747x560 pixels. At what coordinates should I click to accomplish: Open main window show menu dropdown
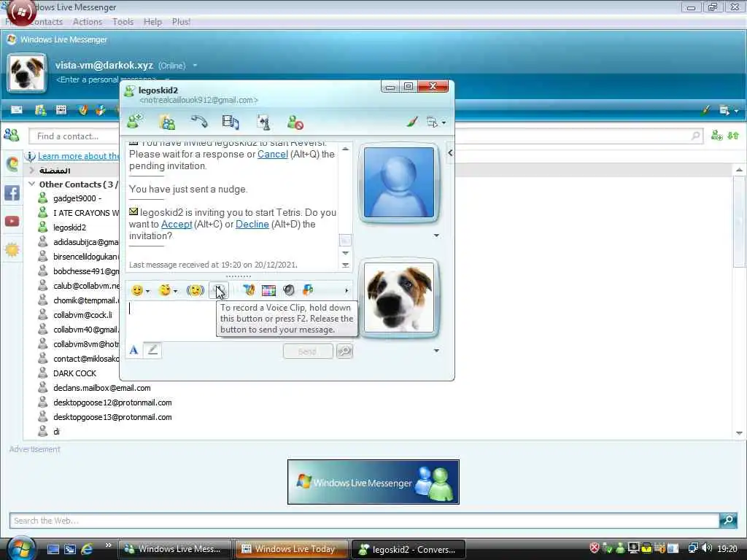pos(729,111)
